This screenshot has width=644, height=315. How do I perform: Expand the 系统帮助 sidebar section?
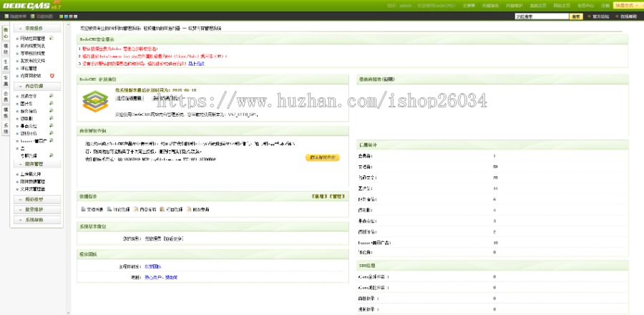(x=37, y=220)
